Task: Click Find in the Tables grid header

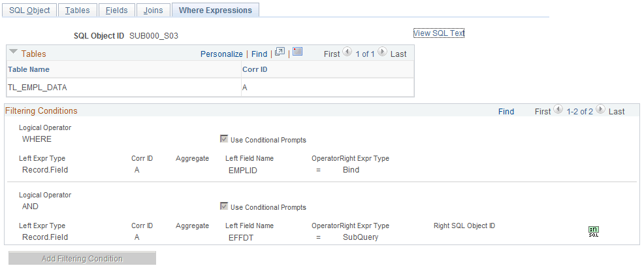Action: click(x=259, y=54)
